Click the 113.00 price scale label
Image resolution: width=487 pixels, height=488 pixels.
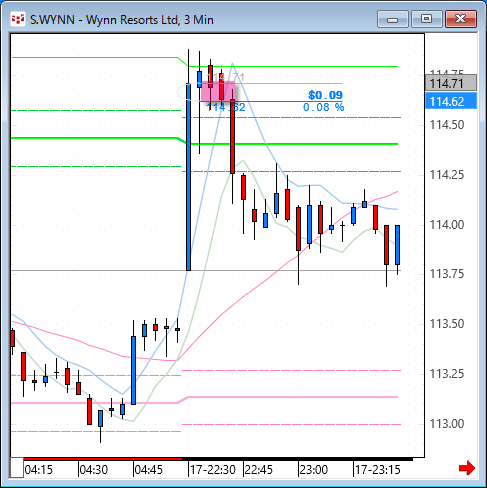[x=447, y=424]
